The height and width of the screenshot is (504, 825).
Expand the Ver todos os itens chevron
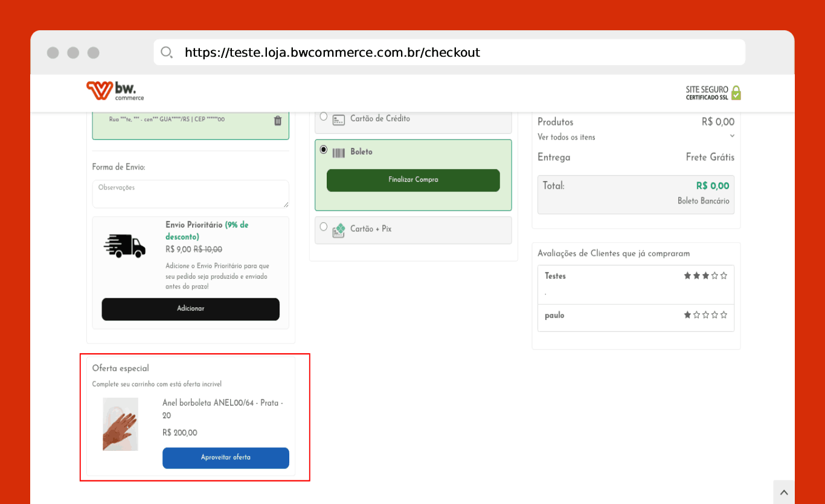732,136
